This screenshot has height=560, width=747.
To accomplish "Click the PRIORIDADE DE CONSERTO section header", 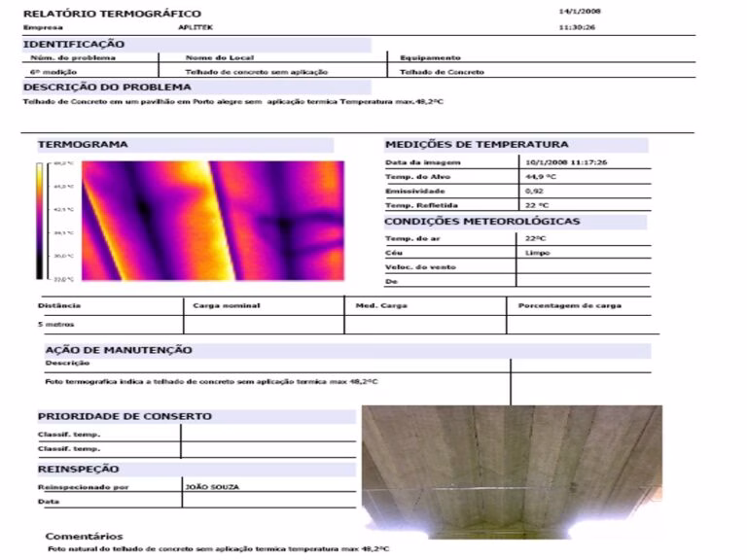I will 124,416.
